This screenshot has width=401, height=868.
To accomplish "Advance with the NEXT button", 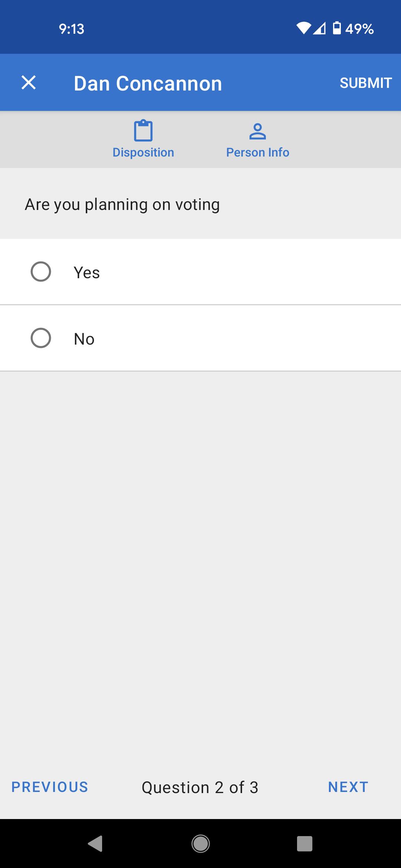I will pos(348,787).
